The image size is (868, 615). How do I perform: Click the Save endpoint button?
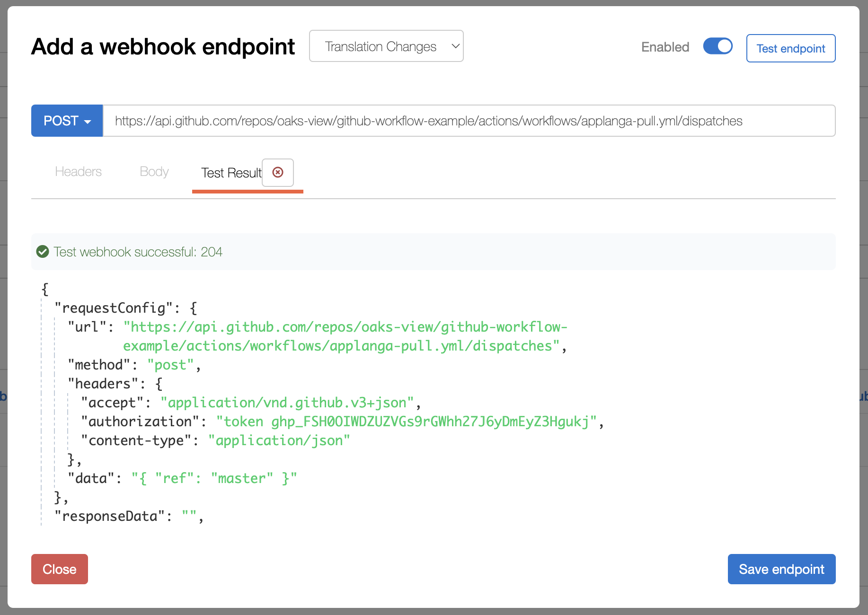(781, 569)
